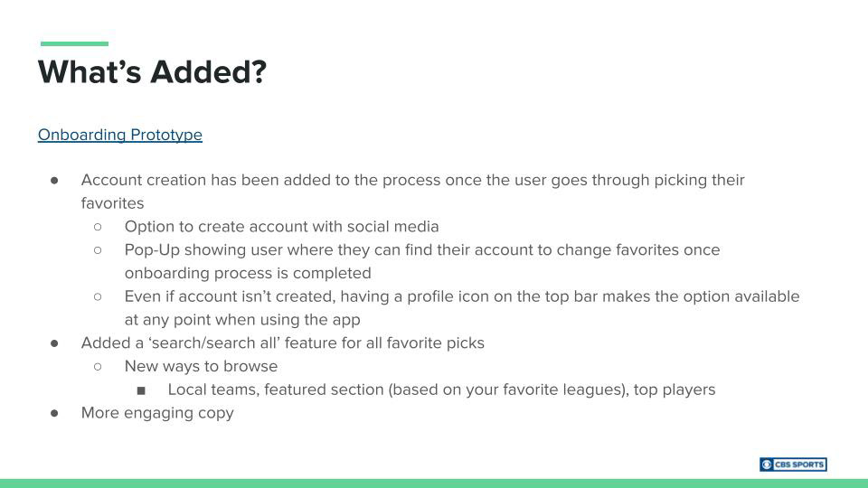Image resolution: width=868 pixels, height=488 pixels.
Task: Click the filled bullet before "Added a 'search/search all'"
Action: [54, 343]
